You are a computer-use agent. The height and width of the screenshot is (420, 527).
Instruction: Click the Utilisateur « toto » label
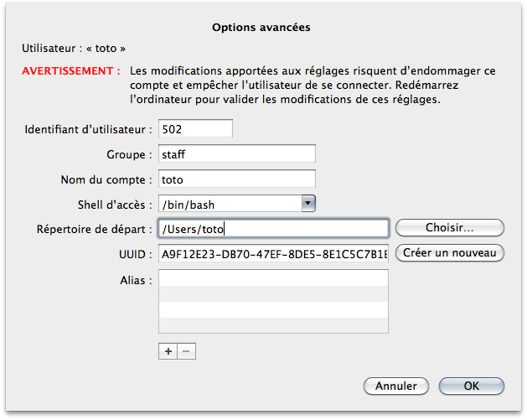coord(75,49)
